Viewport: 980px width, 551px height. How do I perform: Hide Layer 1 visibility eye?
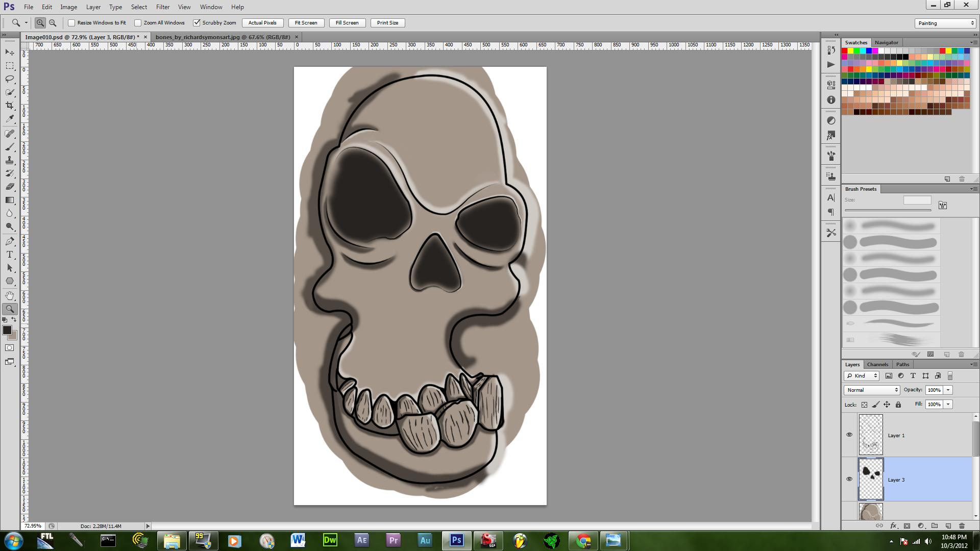click(849, 435)
